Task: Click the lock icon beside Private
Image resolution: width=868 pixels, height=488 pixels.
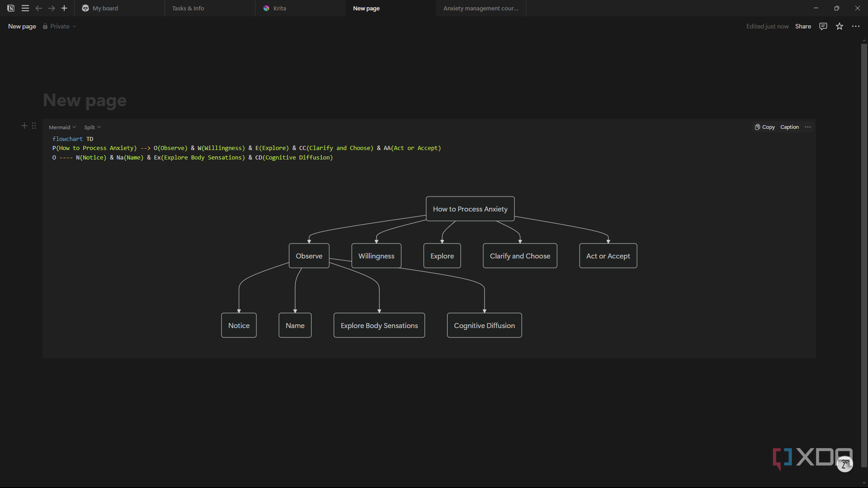Action: (45, 26)
